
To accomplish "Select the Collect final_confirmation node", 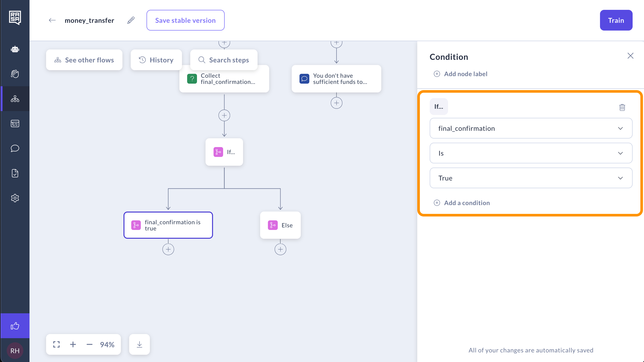I will coord(224,79).
